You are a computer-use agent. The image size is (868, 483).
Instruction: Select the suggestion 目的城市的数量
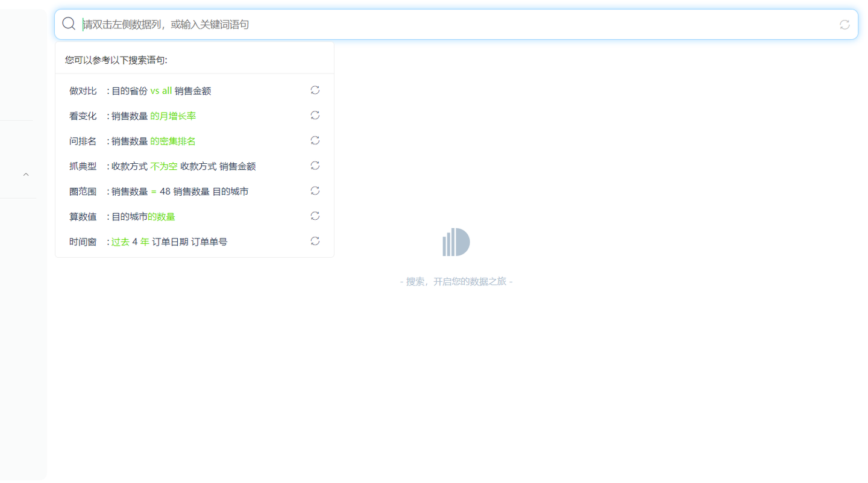tap(142, 216)
